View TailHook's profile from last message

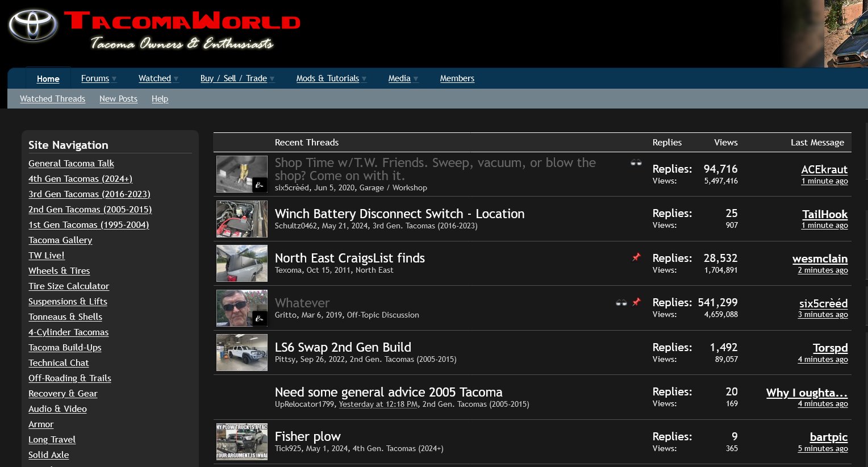tap(825, 214)
